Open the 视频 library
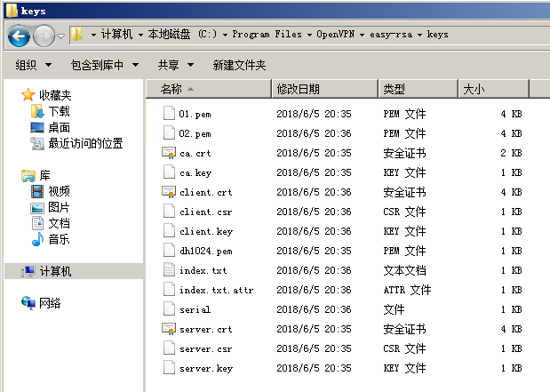The height and width of the screenshot is (392, 550). point(59,191)
